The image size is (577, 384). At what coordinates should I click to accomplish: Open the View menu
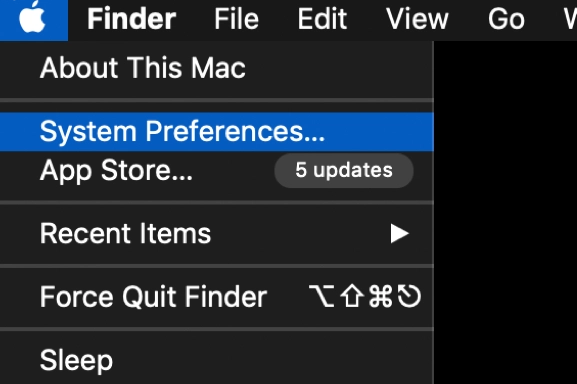point(417,19)
